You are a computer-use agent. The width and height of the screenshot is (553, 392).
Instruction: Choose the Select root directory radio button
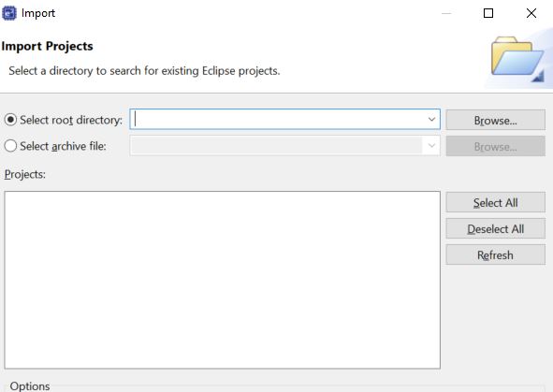pyautogui.click(x=10, y=120)
